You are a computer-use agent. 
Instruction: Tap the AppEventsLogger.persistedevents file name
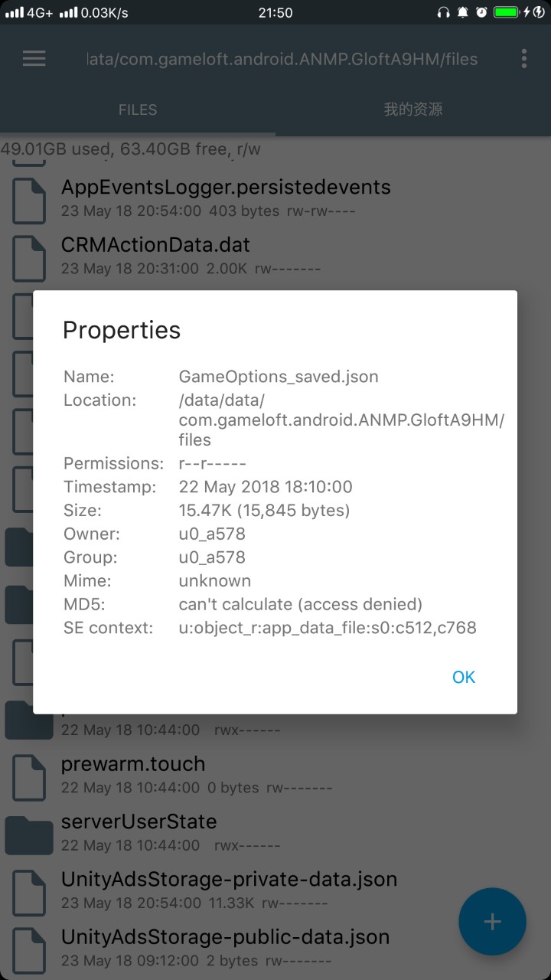pyautogui.click(x=226, y=187)
